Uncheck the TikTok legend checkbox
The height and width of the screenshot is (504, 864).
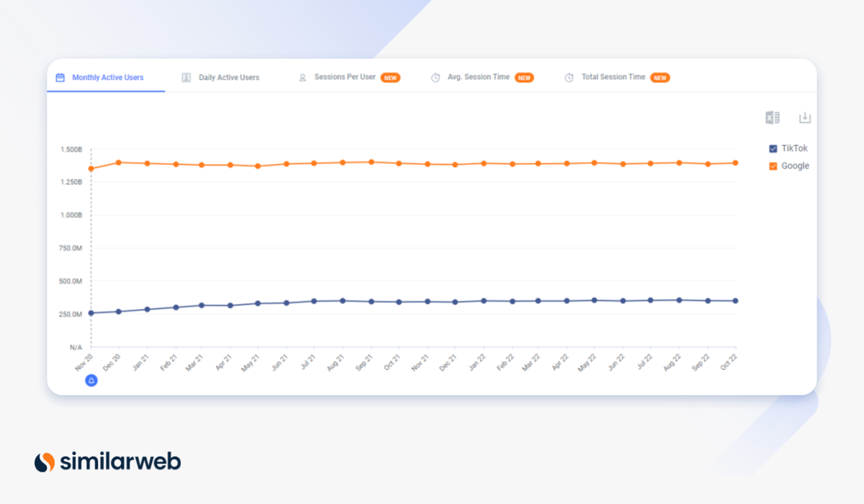[x=773, y=148]
